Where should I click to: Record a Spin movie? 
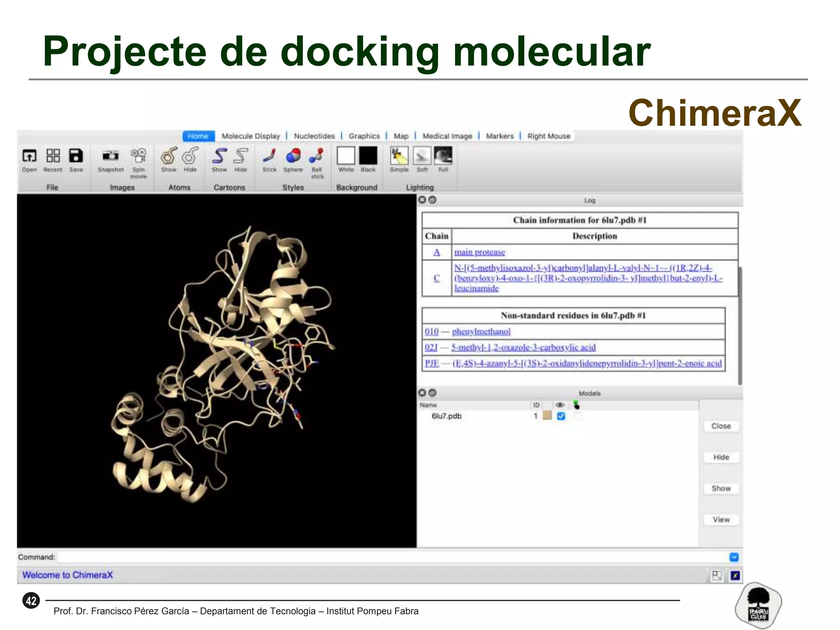point(139,163)
